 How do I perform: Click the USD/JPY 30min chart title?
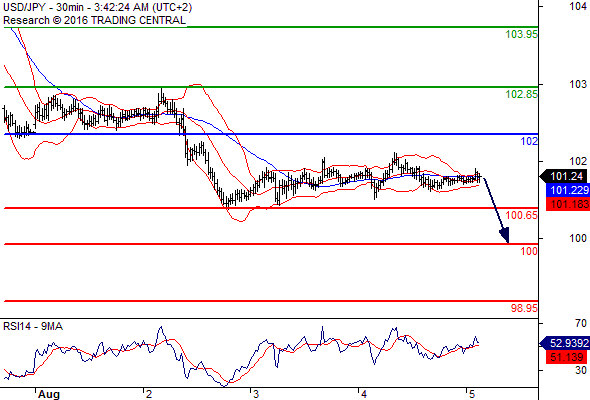[97, 7]
